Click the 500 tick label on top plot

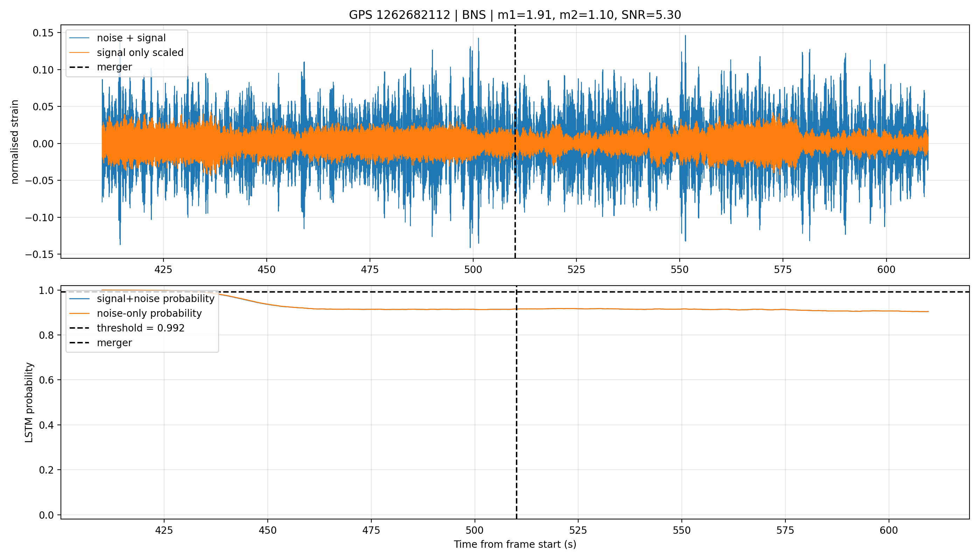(x=473, y=269)
